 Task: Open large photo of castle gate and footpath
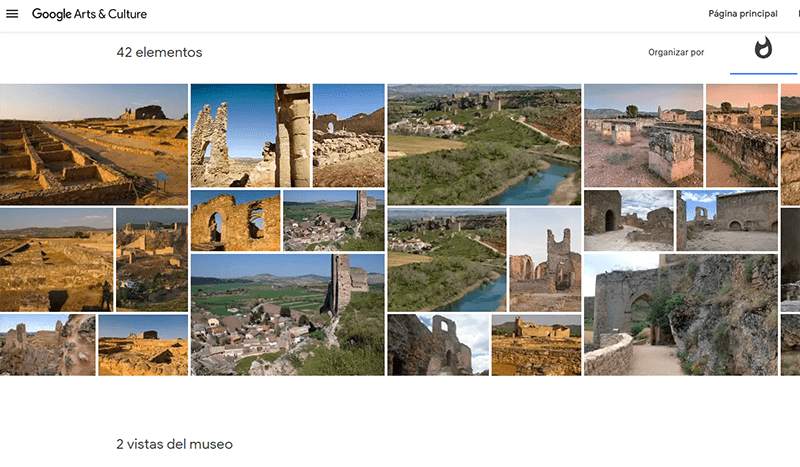point(680,314)
